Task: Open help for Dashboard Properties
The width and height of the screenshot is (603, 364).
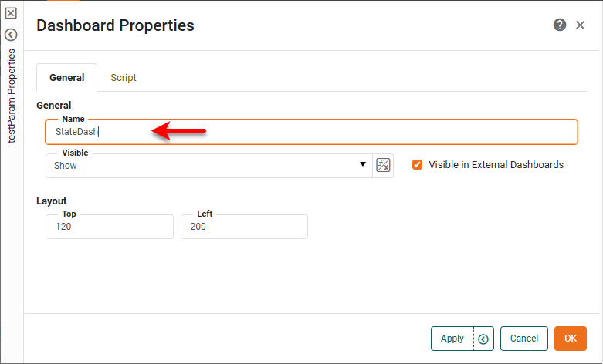Action: click(560, 25)
